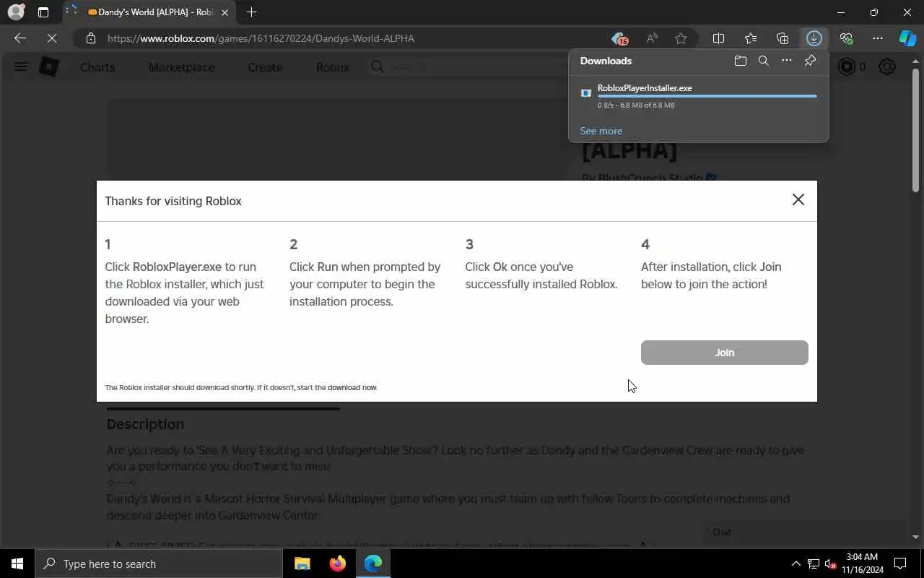Image resolution: width=924 pixels, height=578 pixels.
Task: Open the tab actions menu icon
Action: click(x=43, y=12)
